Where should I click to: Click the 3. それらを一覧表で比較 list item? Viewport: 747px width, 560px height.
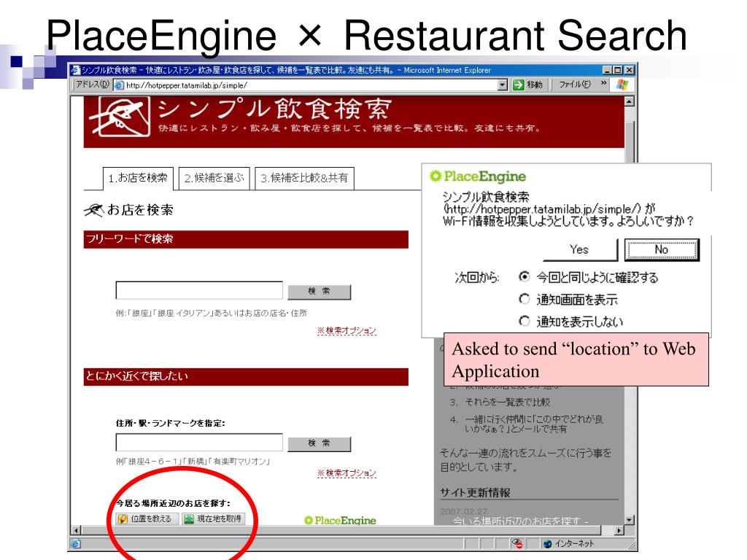pyautogui.click(x=500, y=402)
